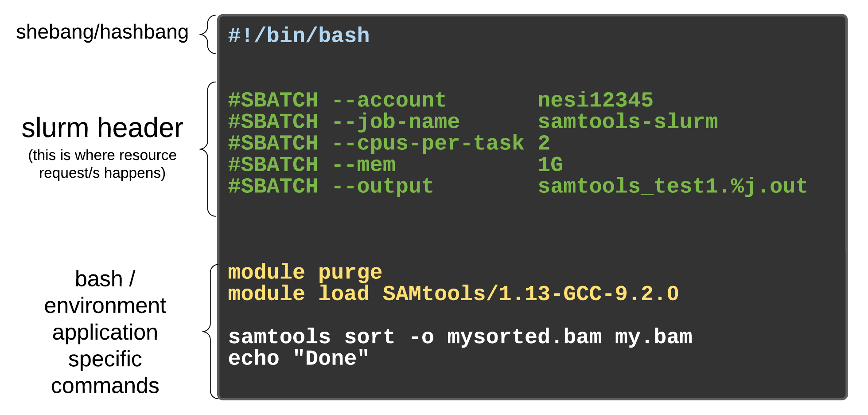Click the --output option text

(383, 187)
